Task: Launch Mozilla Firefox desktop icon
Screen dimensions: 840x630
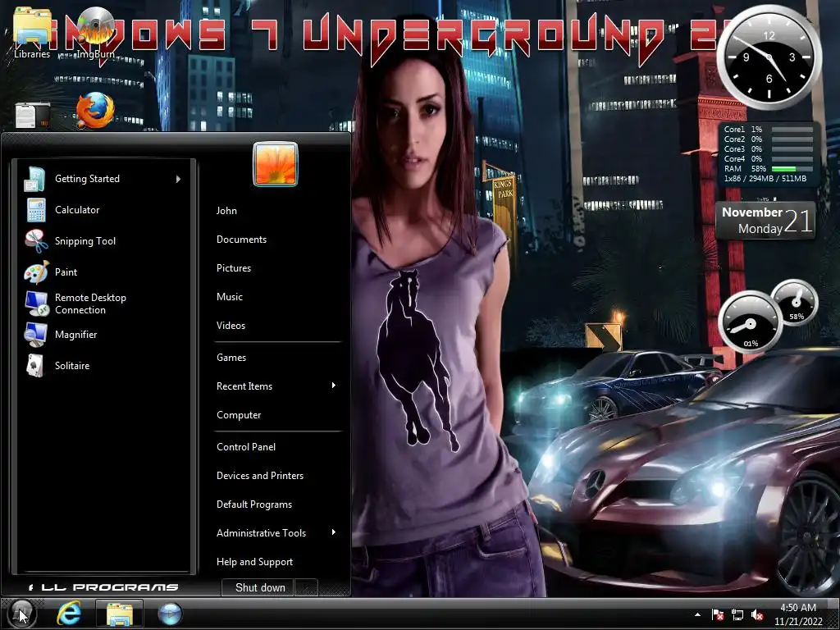Action: click(95, 111)
